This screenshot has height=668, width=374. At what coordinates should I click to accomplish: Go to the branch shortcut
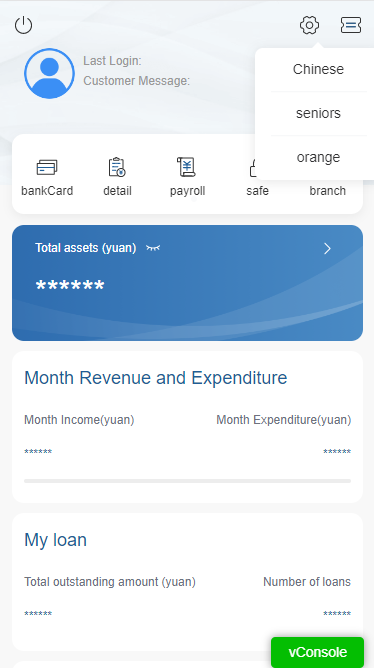[x=327, y=190]
